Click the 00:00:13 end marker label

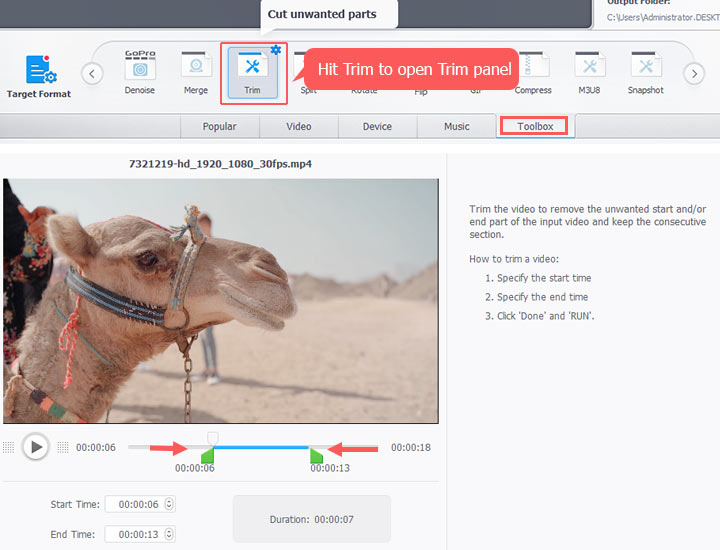pos(330,468)
